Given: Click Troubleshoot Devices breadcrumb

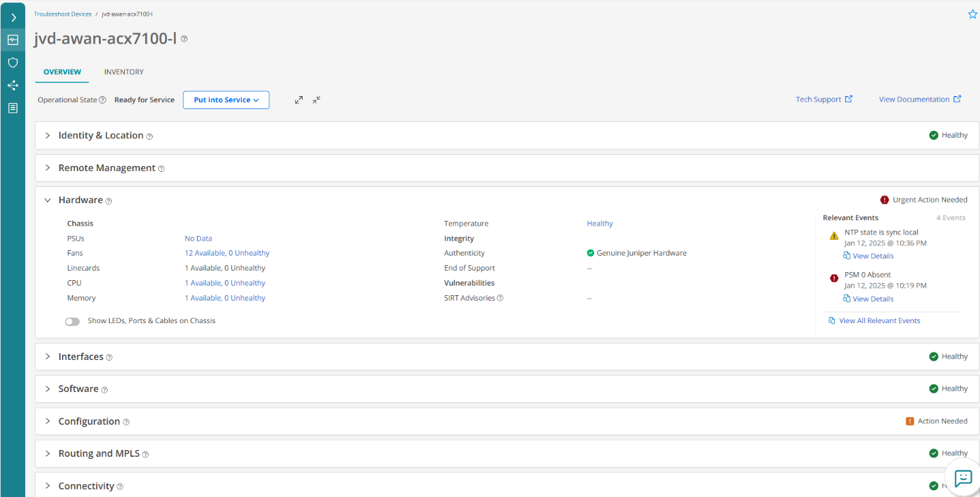Looking at the screenshot, I should 63,14.
